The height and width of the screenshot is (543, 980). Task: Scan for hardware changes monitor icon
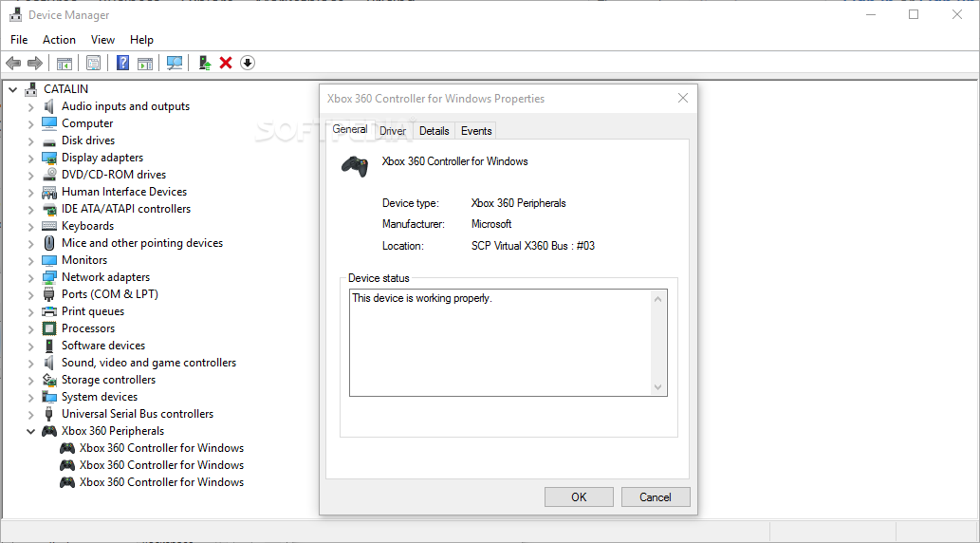point(175,63)
